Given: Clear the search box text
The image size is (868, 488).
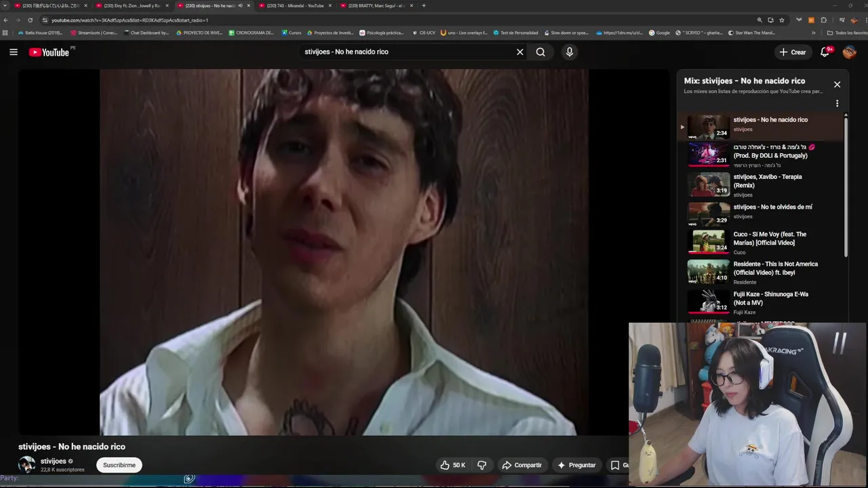Looking at the screenshot, I should pyautogui.click(x=520, y=52).
